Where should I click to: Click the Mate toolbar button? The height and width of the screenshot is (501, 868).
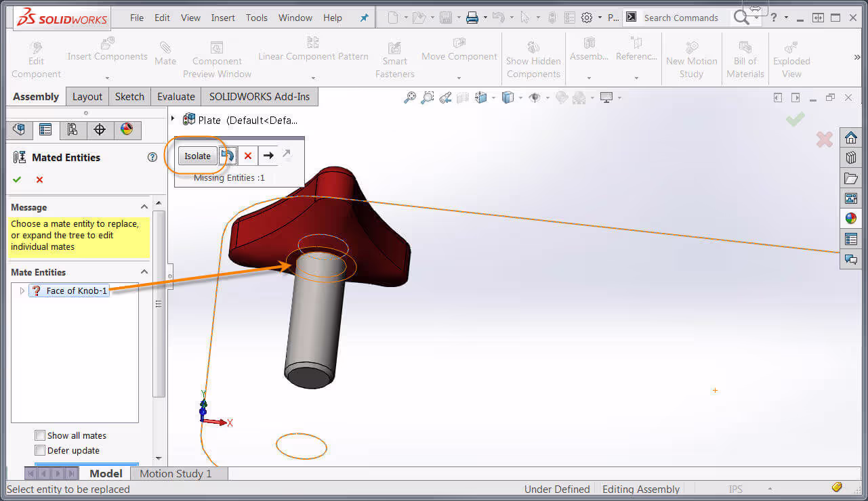165,54
